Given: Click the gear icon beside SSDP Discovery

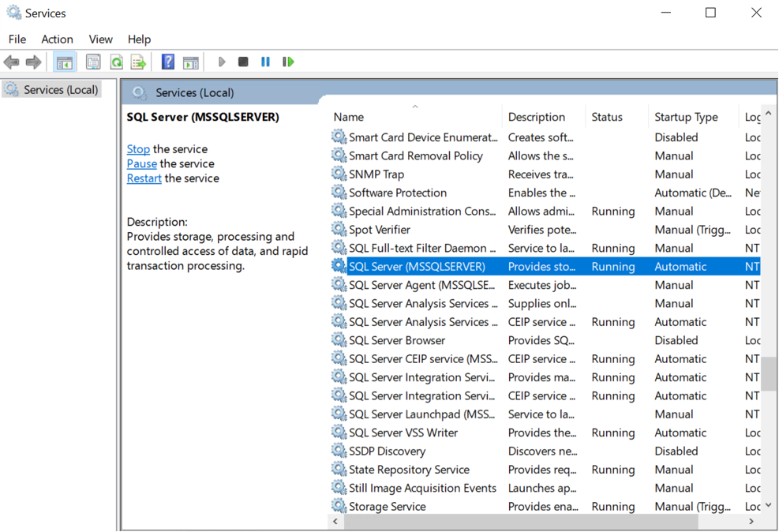Looking at the screenshot, I should point(339,451).
